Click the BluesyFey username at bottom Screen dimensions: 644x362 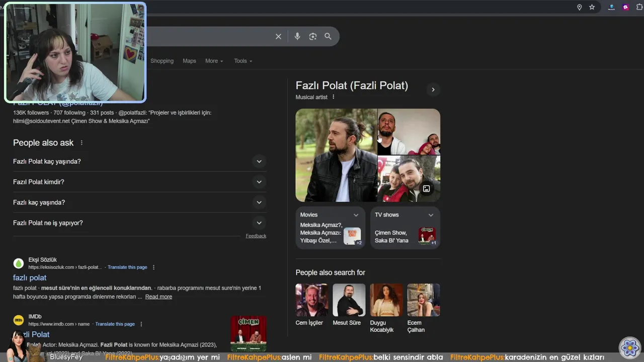coord(66,357)
